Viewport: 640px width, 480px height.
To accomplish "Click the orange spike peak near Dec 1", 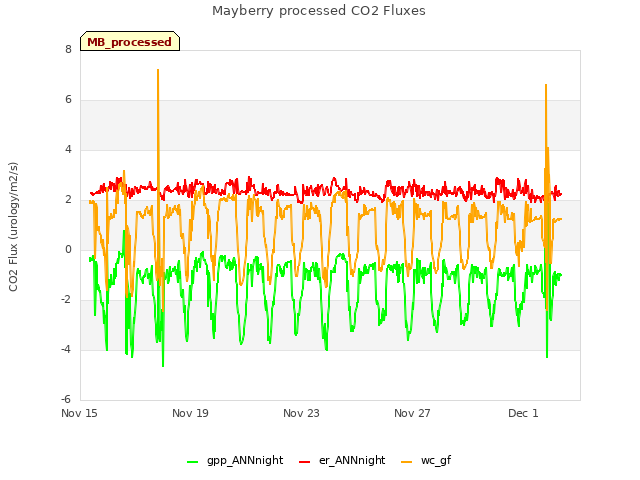I will click(x=546, y=85).
